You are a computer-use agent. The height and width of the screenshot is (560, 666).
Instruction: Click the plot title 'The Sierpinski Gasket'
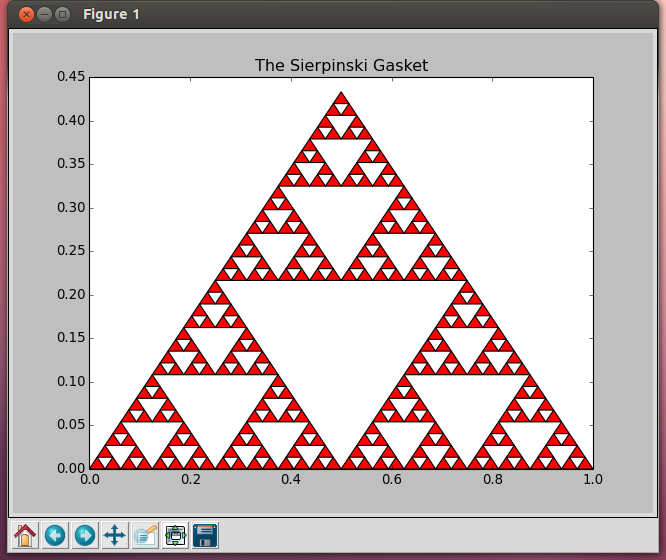point(341,66)
